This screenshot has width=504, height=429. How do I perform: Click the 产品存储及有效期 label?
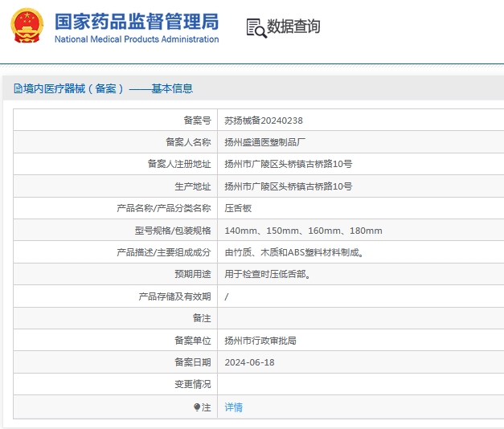pyautogui.click(x=175, y=296)
